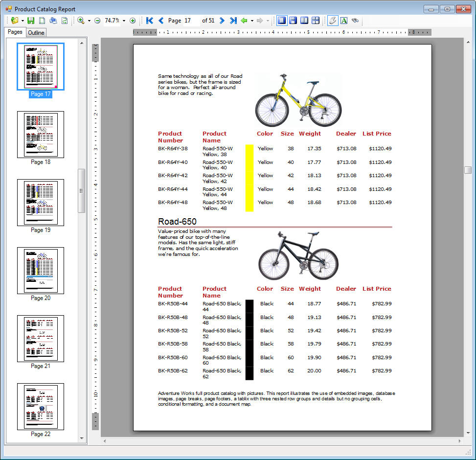Advance to the next page
476x460 pixels.
221,21
